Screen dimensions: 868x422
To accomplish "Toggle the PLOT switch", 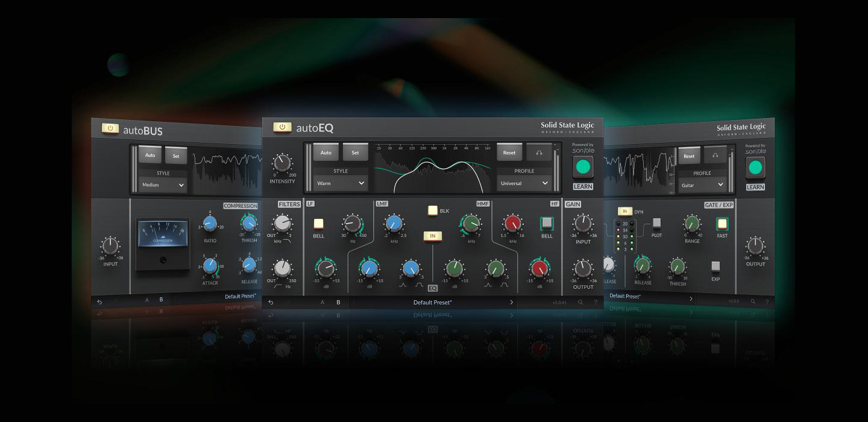I will [x=656, y=224].
